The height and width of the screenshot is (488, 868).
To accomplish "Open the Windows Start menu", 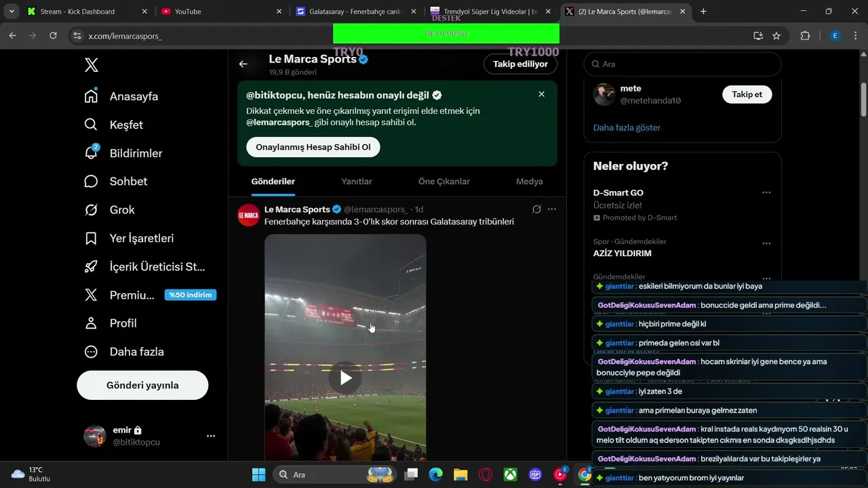I will pos(258,474).
